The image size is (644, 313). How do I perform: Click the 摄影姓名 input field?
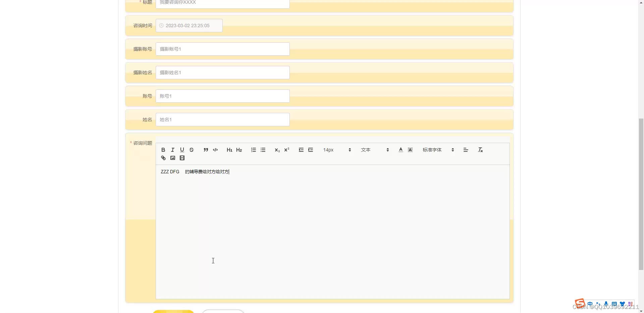pos(223,73)
